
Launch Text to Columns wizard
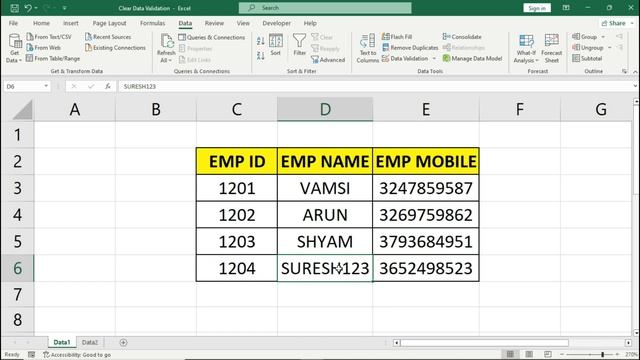coord(367,48)
